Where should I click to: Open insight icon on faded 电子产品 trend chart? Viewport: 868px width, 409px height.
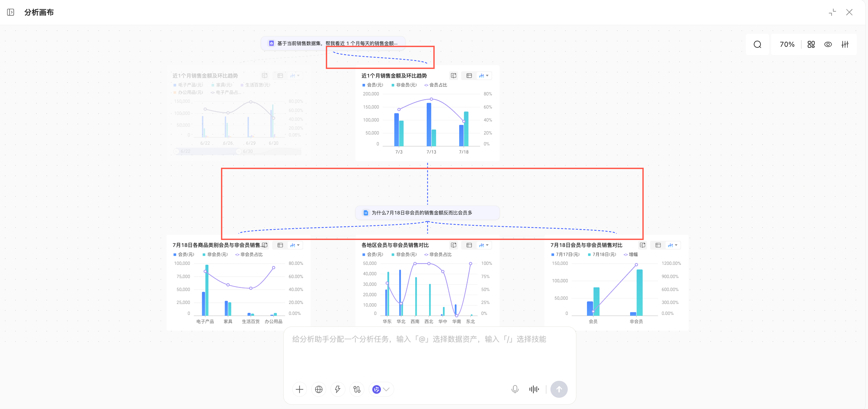(x=264, y=76)
